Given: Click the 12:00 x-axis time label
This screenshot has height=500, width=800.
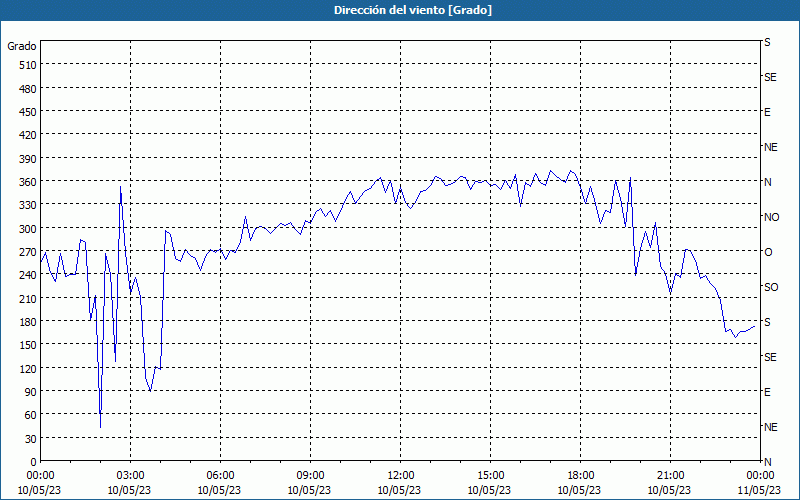Looking at the screenshot, I should (x=401, y=476).
